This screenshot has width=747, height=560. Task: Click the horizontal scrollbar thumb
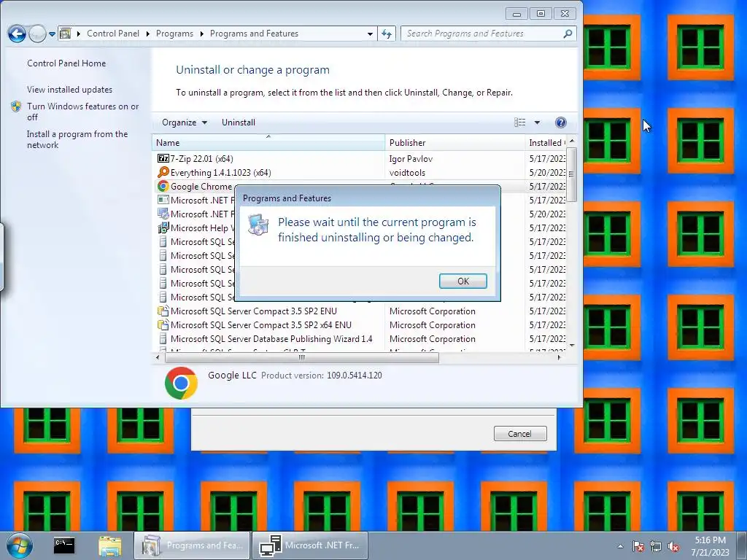pyautogui.click(x=301, y=357)
